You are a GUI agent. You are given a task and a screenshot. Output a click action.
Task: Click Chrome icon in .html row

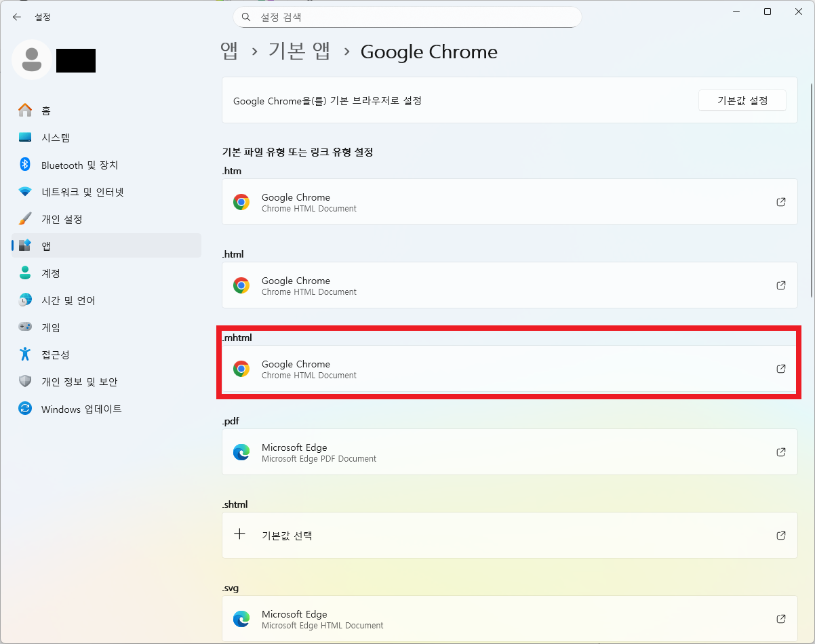[x=241, y=285]
